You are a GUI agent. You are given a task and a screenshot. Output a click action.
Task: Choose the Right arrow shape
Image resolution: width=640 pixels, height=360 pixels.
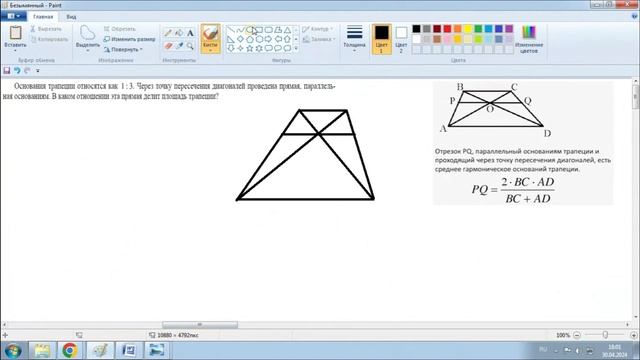[x=269, y=39]
